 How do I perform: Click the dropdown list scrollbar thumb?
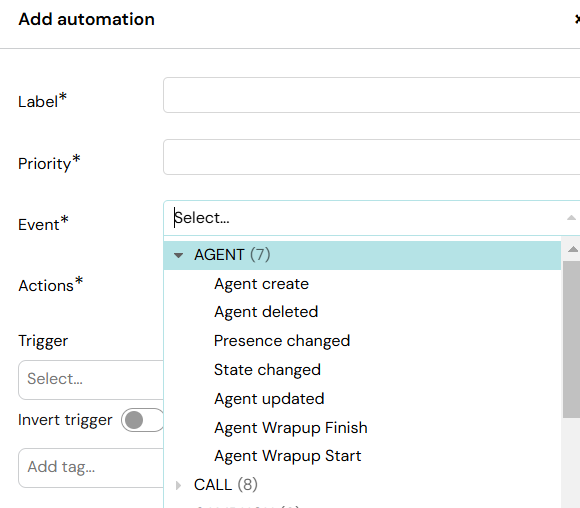tap(571, 339)
